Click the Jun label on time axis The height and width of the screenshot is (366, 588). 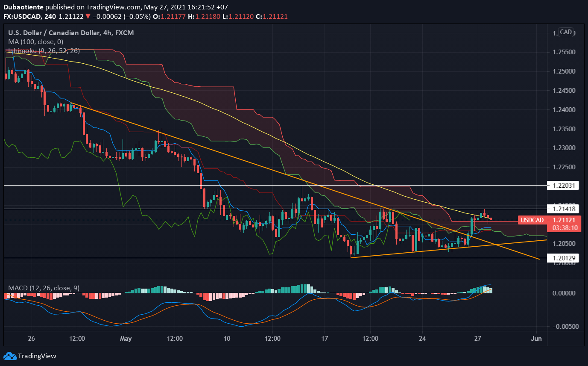(536, 339)
